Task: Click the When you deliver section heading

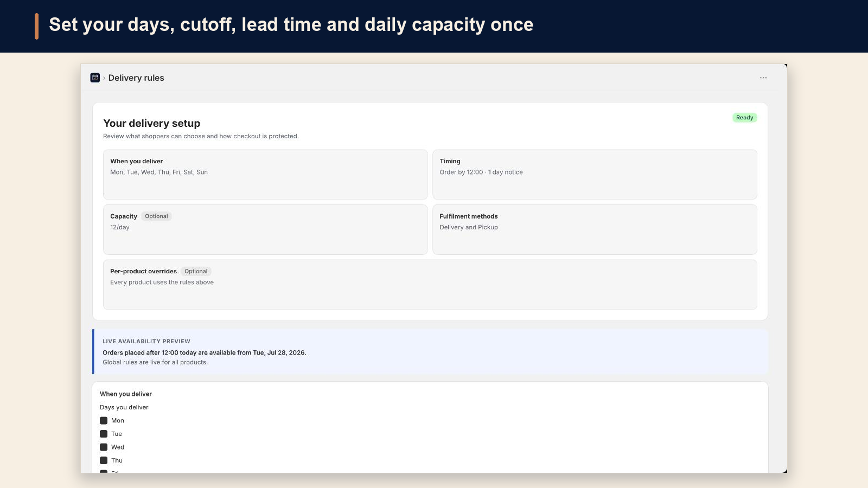Action: point(126,394)
